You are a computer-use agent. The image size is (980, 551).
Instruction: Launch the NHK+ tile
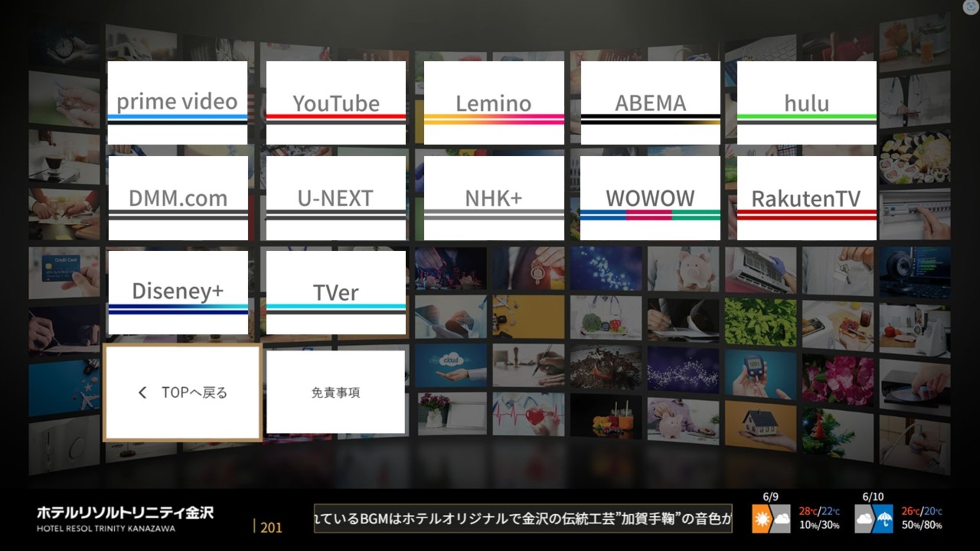click(x=493, y=198)
